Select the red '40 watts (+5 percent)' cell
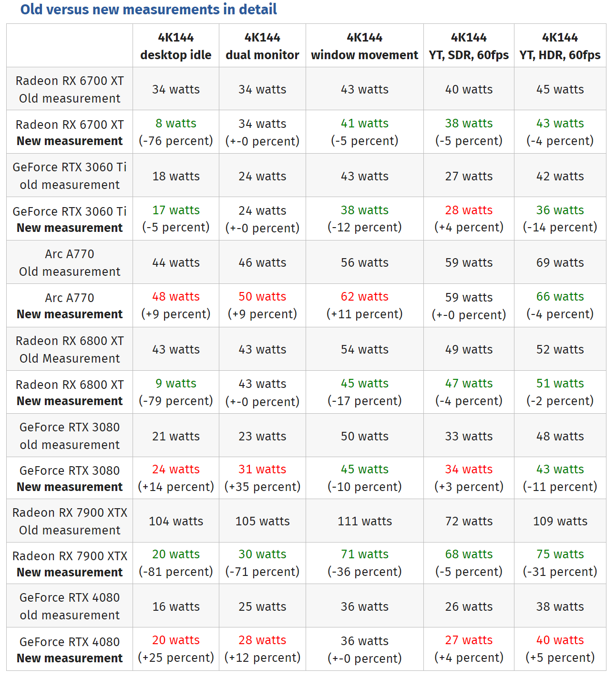The image size is (616, 679). coord(560,649)
